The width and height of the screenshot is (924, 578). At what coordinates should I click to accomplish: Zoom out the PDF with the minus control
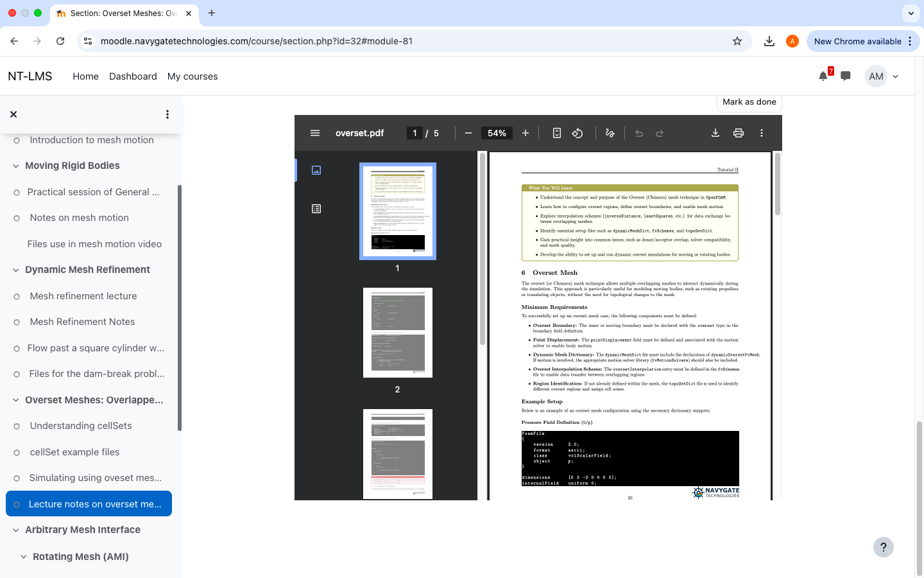(468, 133)
